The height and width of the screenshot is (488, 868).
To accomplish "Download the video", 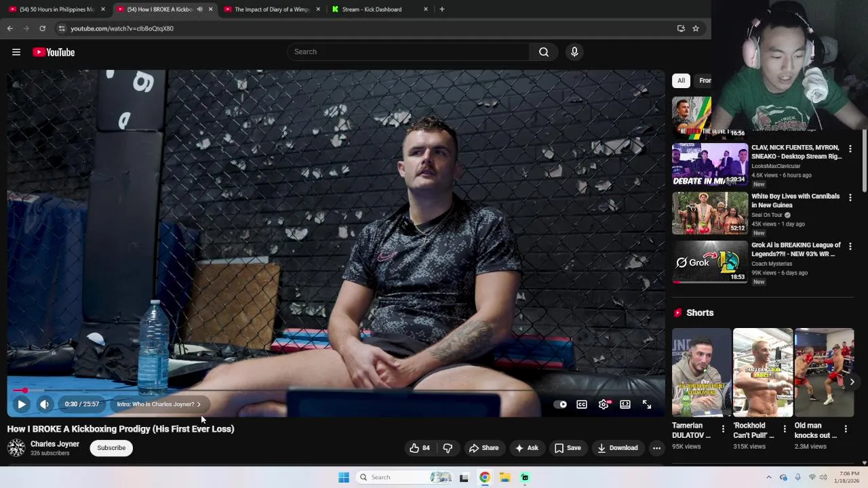I will click(x=617, y=448).
